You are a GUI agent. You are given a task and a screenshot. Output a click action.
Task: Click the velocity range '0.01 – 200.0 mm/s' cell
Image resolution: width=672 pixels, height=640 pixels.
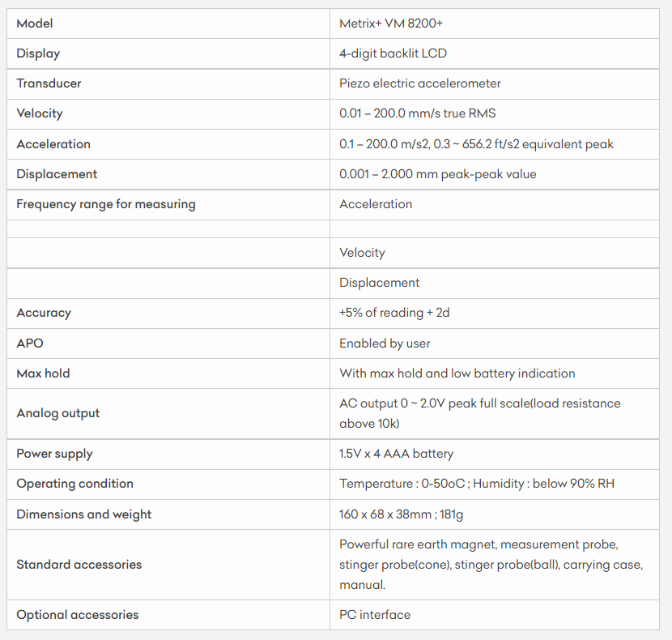pos(417,113)
